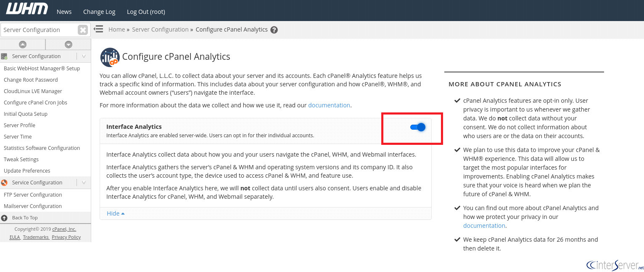Open documentation link in sidebar info
The image size is (644, 272).
click(484, 226)
